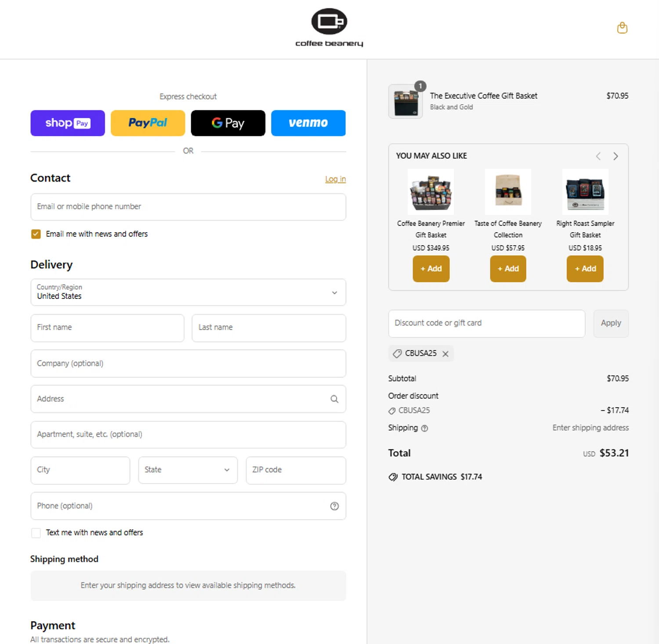Screen dimensions: 659x644
Task: Click the 'USD $349.95' price
Action: (431, 248)
